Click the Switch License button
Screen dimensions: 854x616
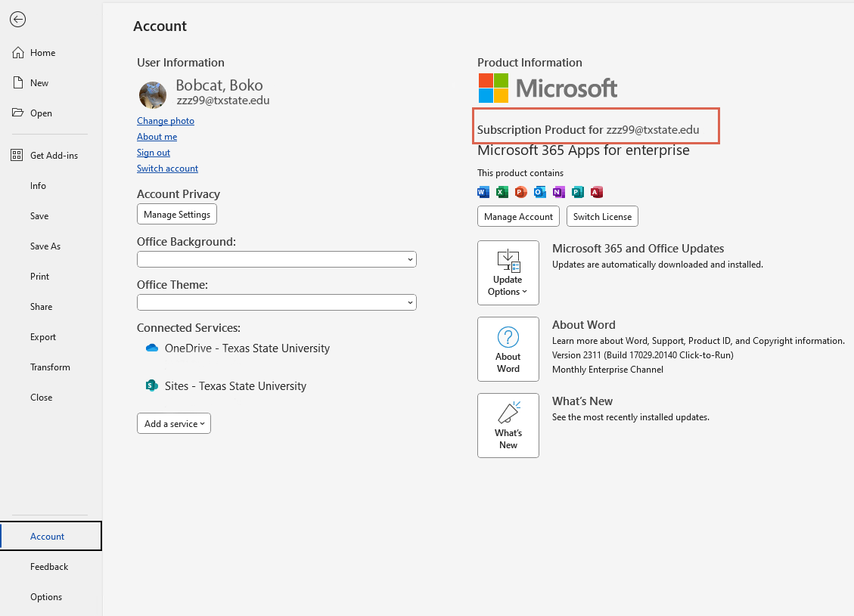(602, 216)
